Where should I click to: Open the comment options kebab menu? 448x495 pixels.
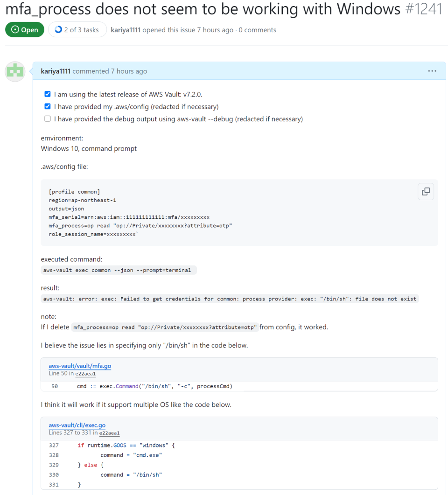pyautogui.click(x=432, y=70)
